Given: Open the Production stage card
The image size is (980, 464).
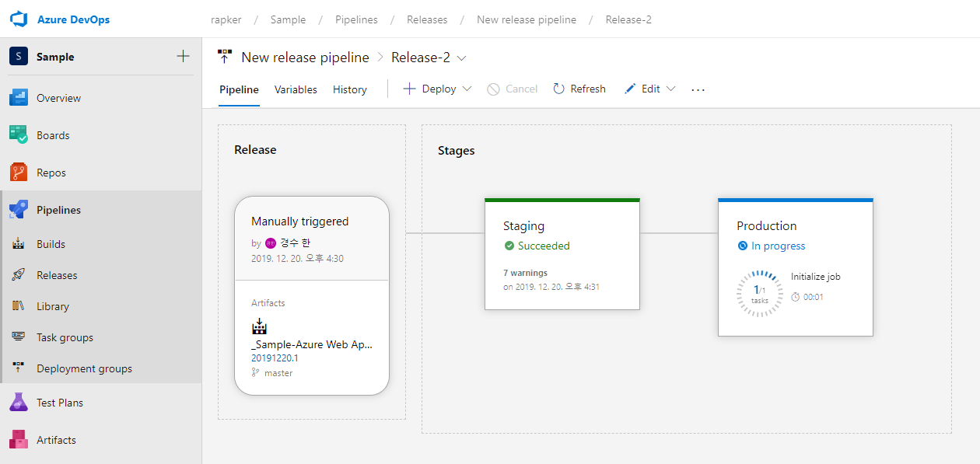Looking at the screenshot, I should [x=796, y=267].
